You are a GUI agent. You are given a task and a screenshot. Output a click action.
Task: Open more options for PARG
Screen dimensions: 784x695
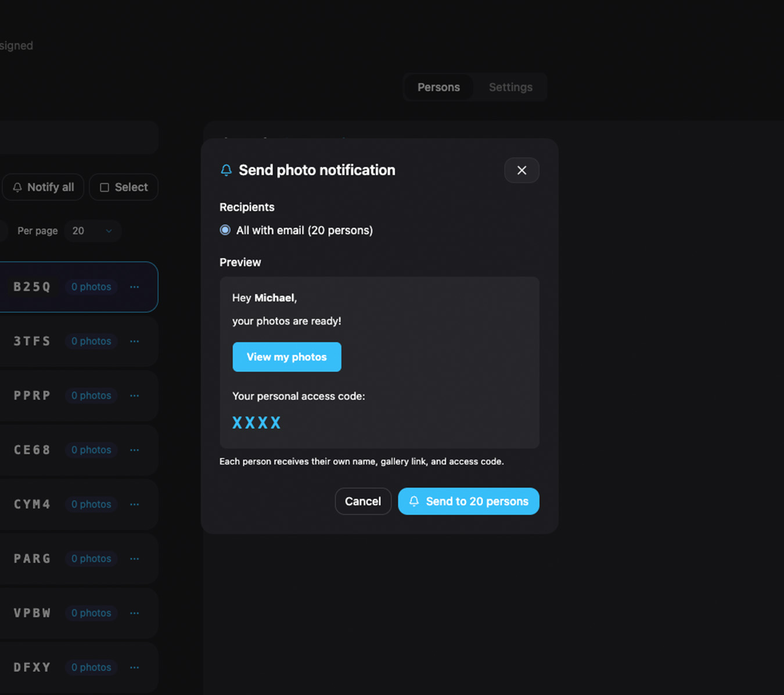click(x=135, y=558)
